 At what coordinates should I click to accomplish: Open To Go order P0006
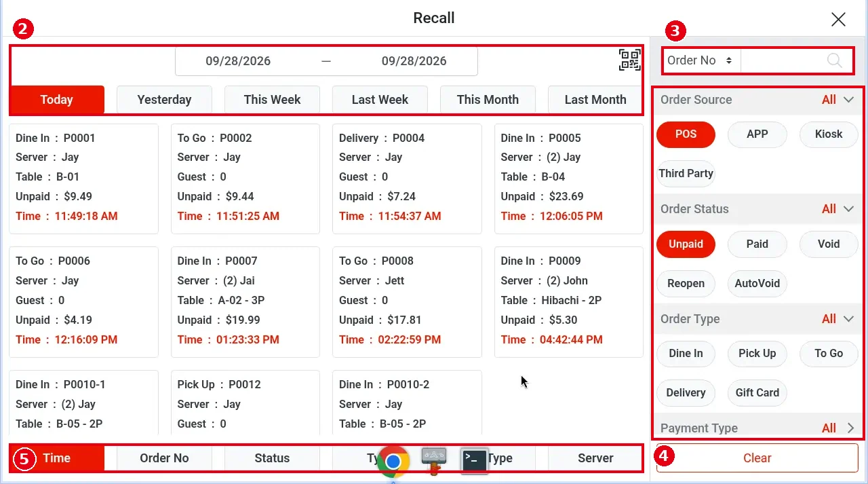click(83, 302)
